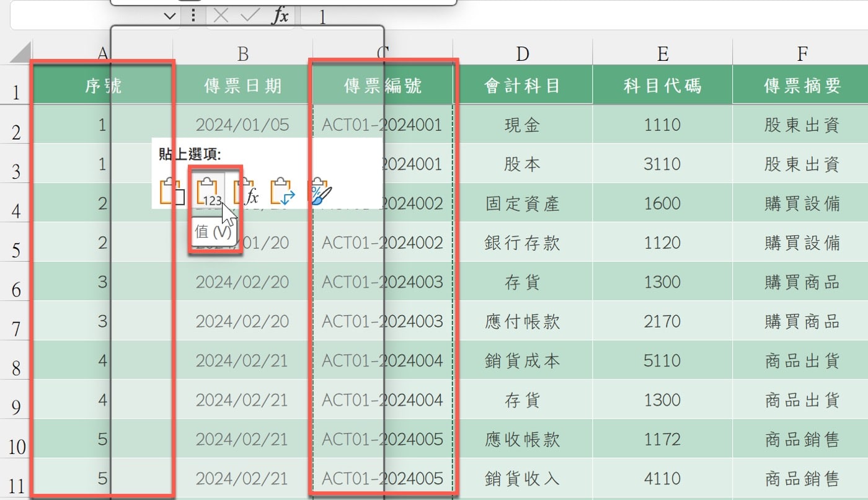Open the Name Box dropdown arrow
This screenshot has width=868, height=500.
(170, 16)
